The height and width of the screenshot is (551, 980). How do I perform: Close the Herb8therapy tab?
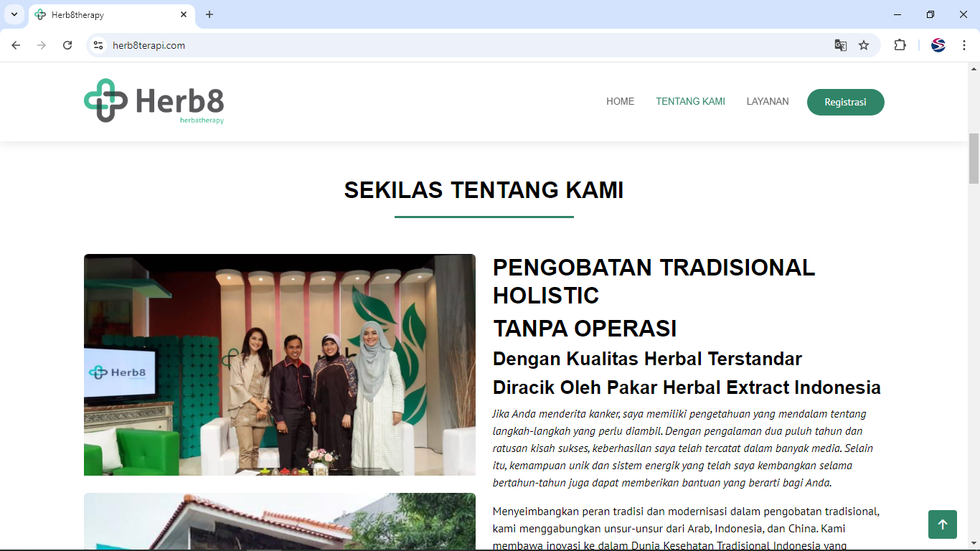184,14
